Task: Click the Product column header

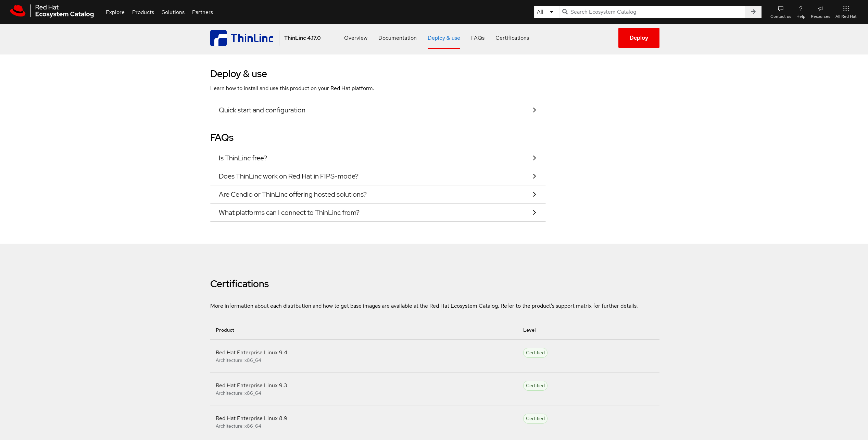Action: coord(225,330)
